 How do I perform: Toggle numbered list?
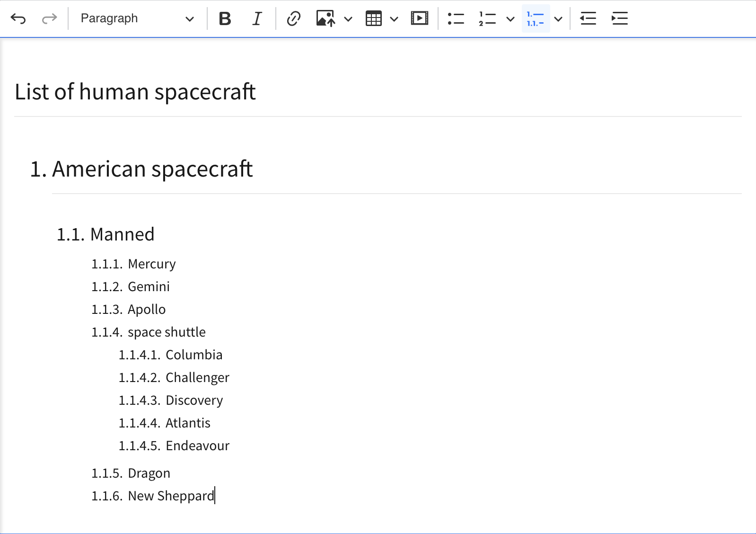487,18
